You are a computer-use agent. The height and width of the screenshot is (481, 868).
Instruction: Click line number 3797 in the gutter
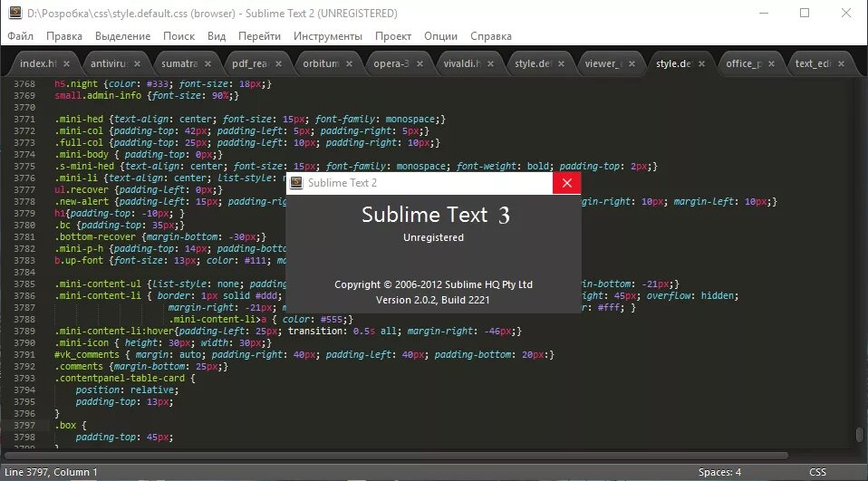pos(24,426)
